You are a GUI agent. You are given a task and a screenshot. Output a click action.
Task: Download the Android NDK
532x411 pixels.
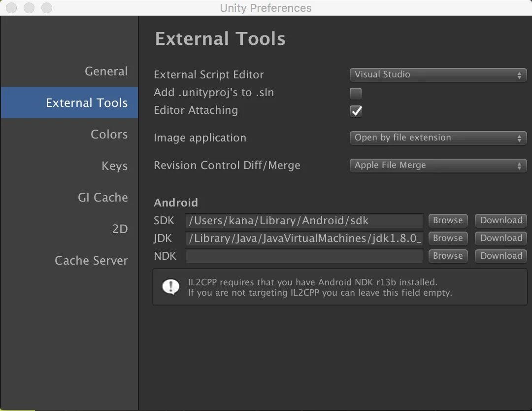click(x=501, y=256)
